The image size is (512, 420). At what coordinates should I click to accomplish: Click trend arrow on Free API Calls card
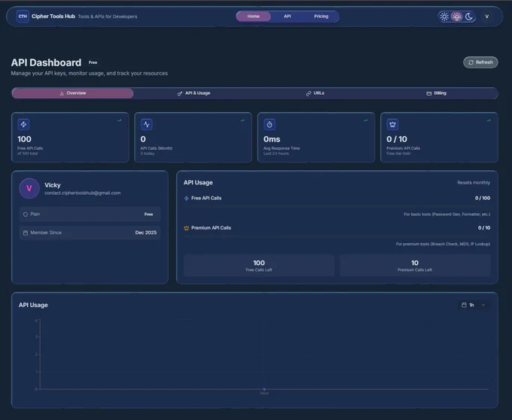[x=120, y=120]
